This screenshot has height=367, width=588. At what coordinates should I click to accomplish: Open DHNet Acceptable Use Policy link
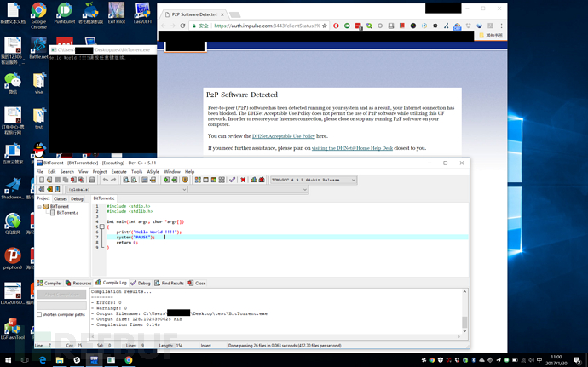tap(284, 136)
